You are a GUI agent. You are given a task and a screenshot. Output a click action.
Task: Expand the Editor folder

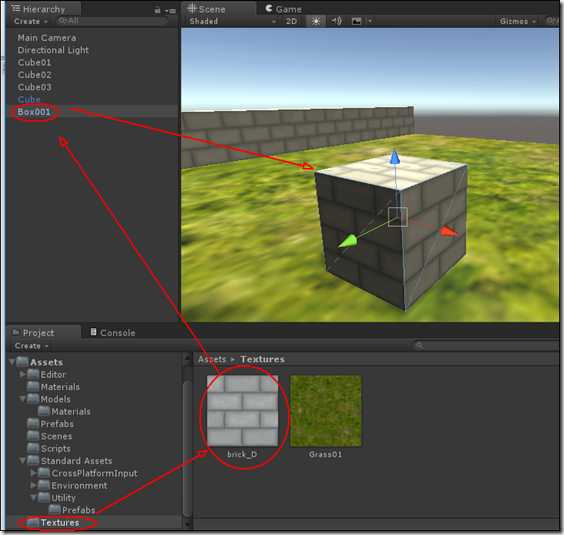click(x=23, y=374)
